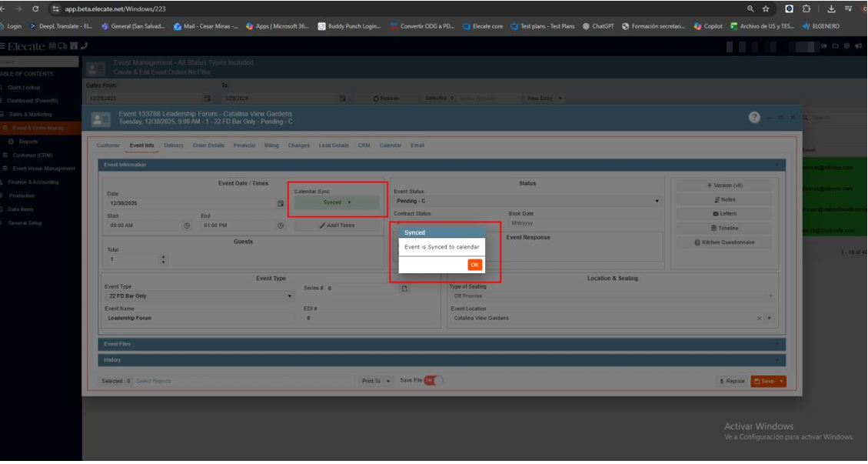This screenshot has width=868, height=464.
Task: Open calendar picker for event Date
Action: click(x=281, y=203)
